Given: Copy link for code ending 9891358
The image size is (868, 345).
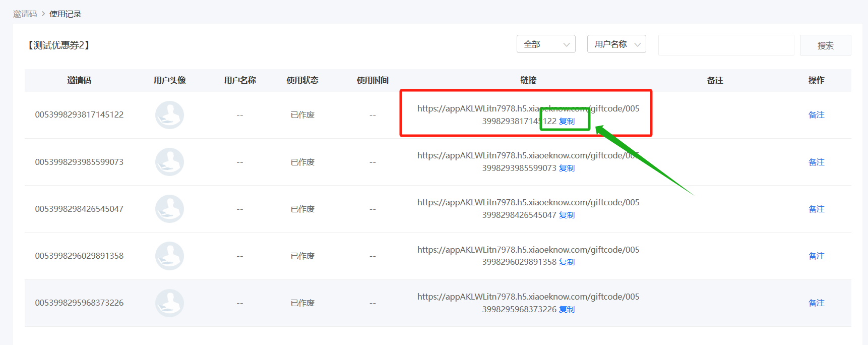Looking at the screenshot, I should [x=567, y=262].
